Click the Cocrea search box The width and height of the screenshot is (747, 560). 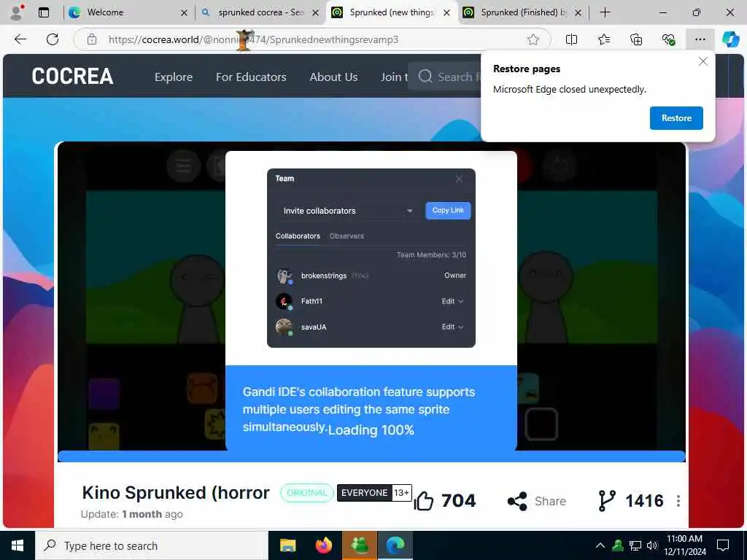point(446,76)
